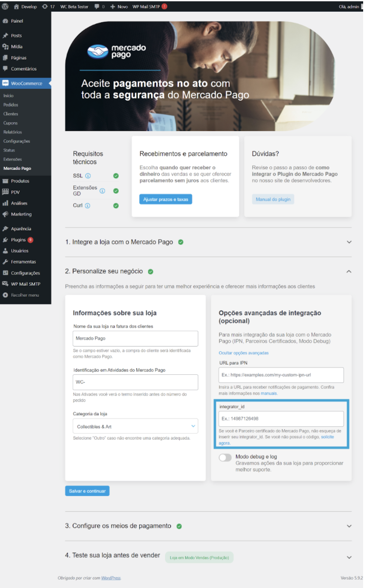
Task: Open Análises chart icon in sidebar
Action: tap(5, 203)
